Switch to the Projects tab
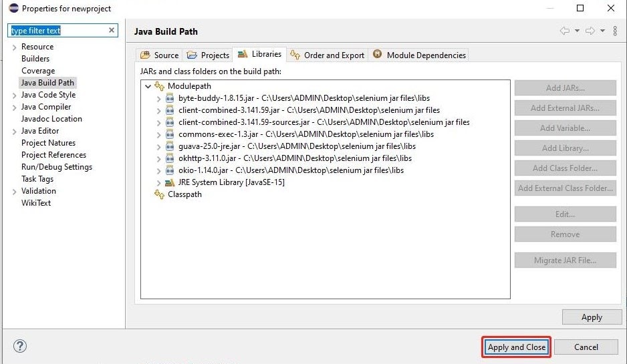Screen dimensions: 627x364 tap(208, 55)
